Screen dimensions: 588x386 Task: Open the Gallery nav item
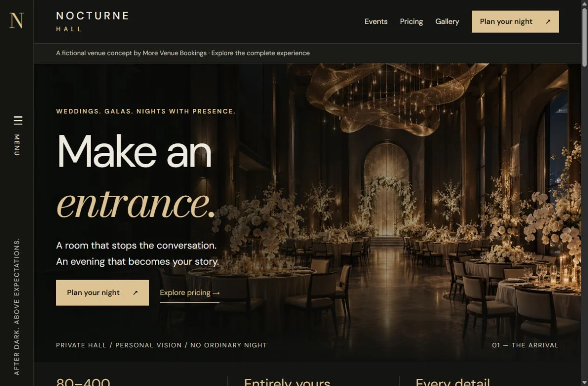[x=447, y=21]
